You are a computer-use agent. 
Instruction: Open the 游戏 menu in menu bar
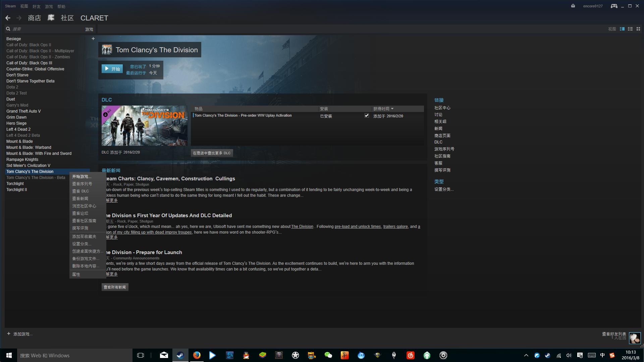pos(49,6)
